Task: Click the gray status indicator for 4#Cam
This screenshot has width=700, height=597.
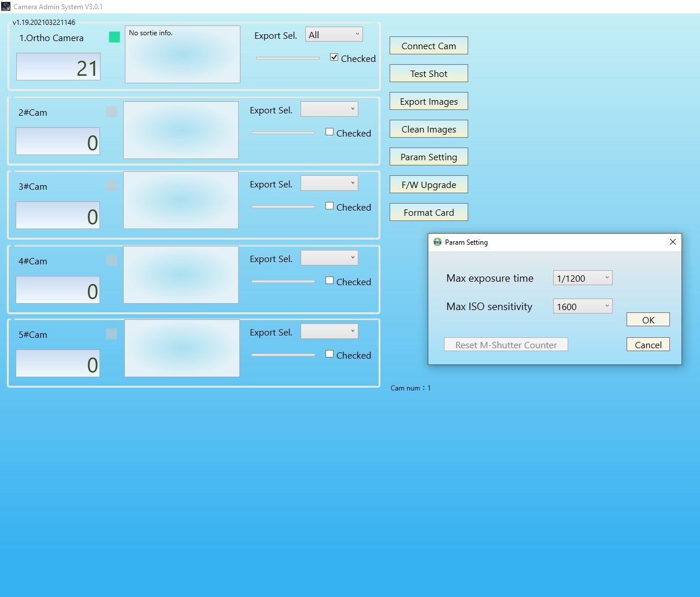Action: [112, 260]
